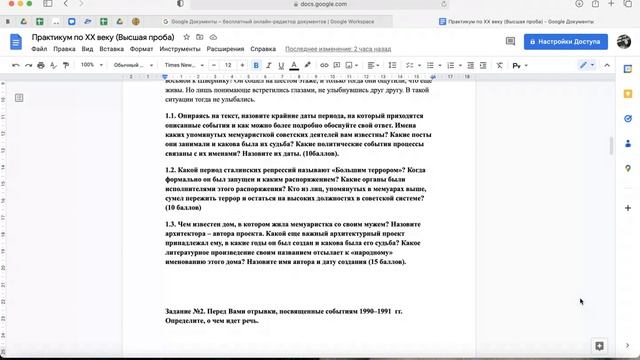The height and width of the screenshot is (360, 640).
Task: Open the insert image dropdown
Action: pyautogui.click(x=351, y=65)
